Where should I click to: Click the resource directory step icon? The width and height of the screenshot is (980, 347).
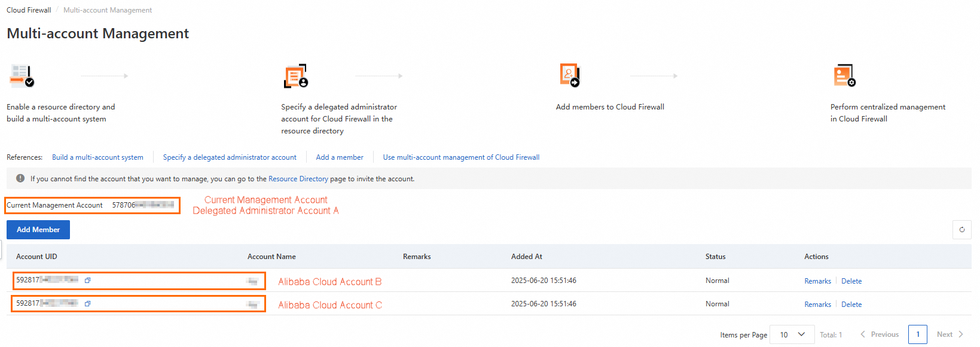tap(22, 76)
